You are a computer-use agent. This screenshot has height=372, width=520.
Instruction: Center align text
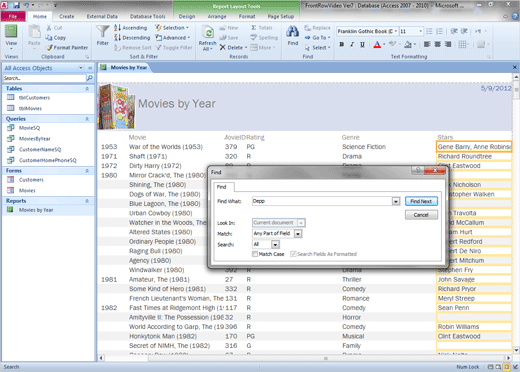[x=438, y=44]
